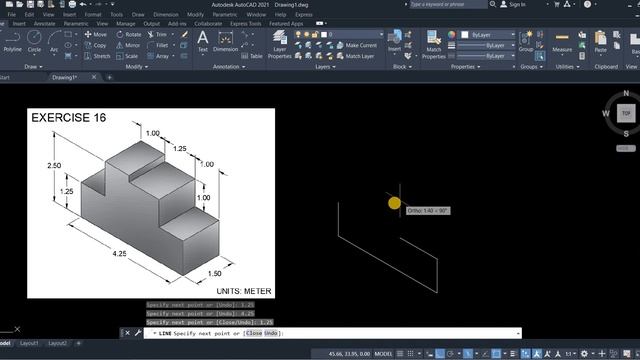Select the Circle drawing tool

coord(34,42)
